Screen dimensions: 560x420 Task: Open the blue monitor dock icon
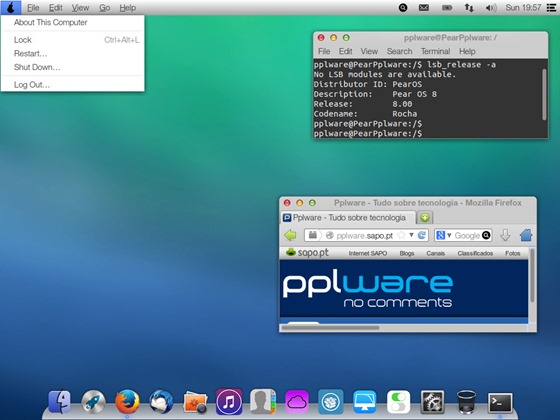[x=364, y=402]
